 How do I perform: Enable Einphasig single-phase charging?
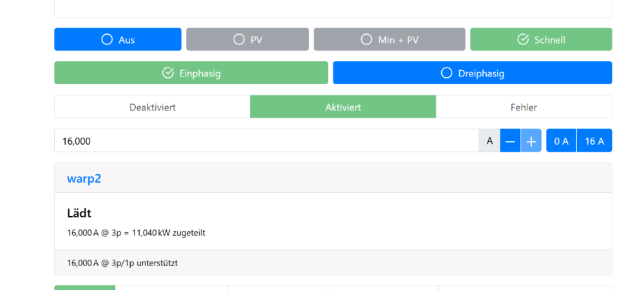click(x=191, y=73)
